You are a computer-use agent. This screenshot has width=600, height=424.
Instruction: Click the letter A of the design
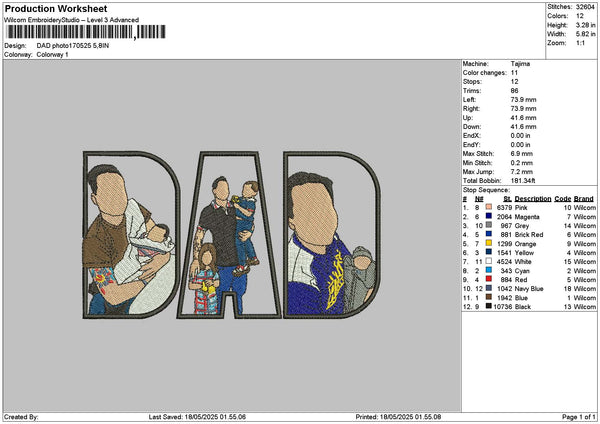(229, 235)
